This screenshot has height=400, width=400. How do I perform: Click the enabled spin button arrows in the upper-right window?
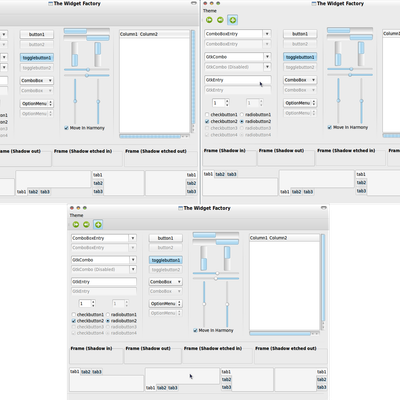[x=227, y=103]
